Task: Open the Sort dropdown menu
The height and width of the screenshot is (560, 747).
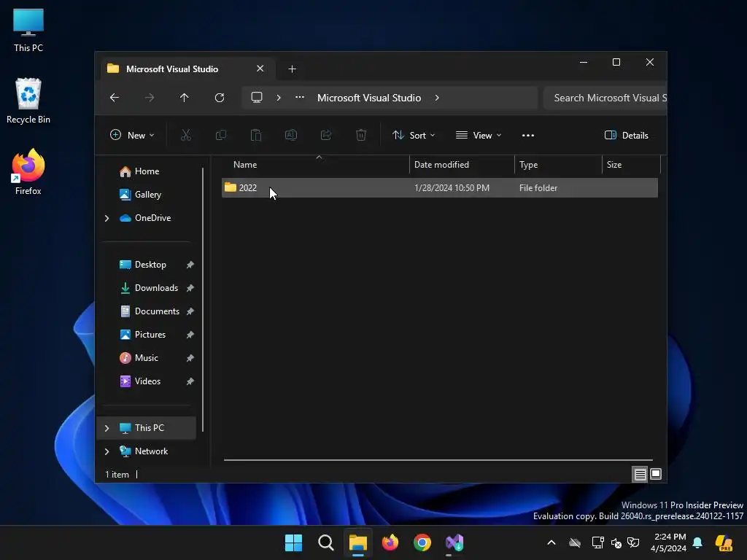Action: 414,135
